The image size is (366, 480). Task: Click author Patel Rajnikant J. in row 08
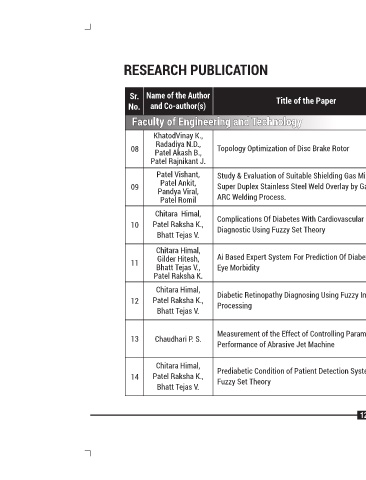178,161
